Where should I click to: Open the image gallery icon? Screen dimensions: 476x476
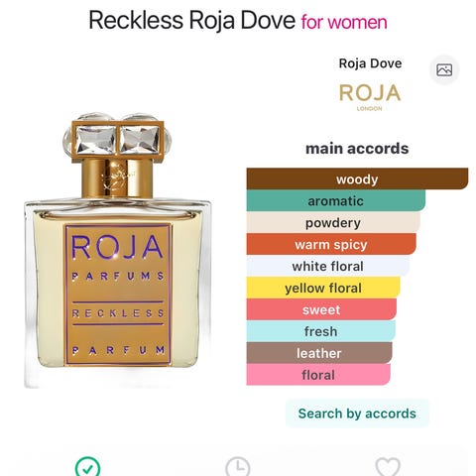click(444, 70)
